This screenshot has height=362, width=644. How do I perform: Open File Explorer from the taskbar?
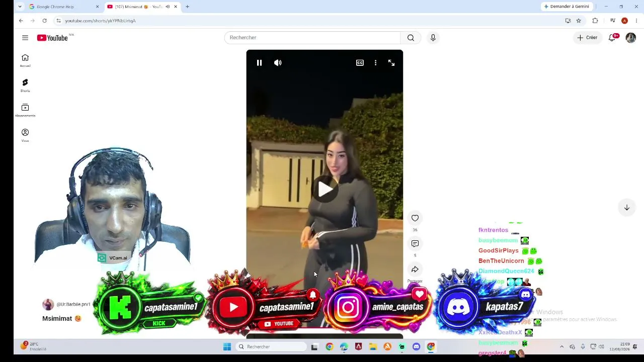coord(373,346)
